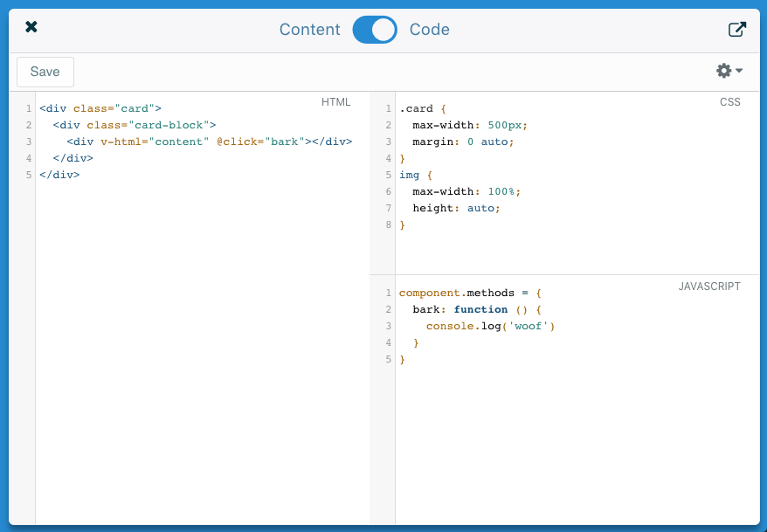Place cursor on console.log line
767x532 pixels.
[x=491, y=326]
